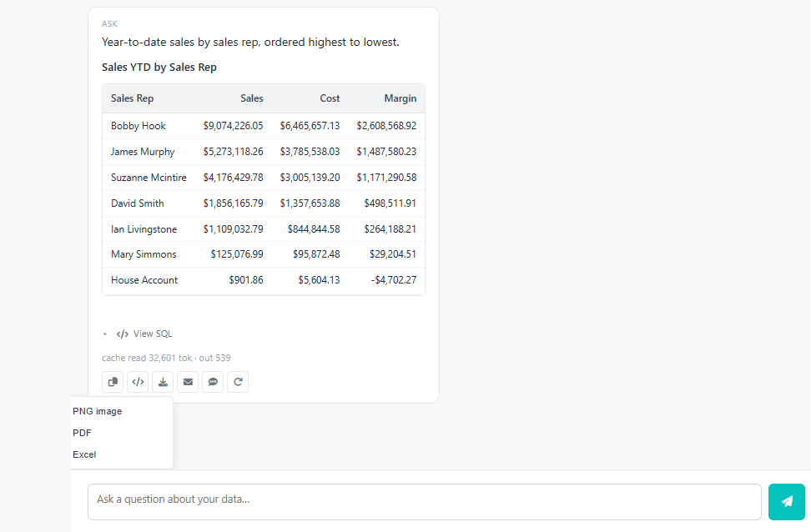Focus the Ask a question about your data field
Image resolution: width=811 pixels, height=532 pixels.
(x=424, y=501)
